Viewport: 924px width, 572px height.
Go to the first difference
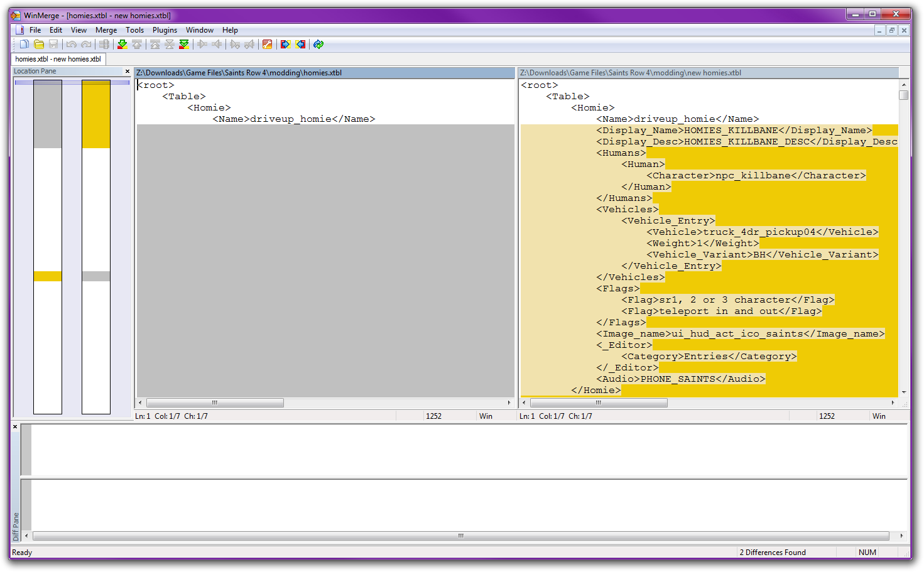tap(155, 44)
